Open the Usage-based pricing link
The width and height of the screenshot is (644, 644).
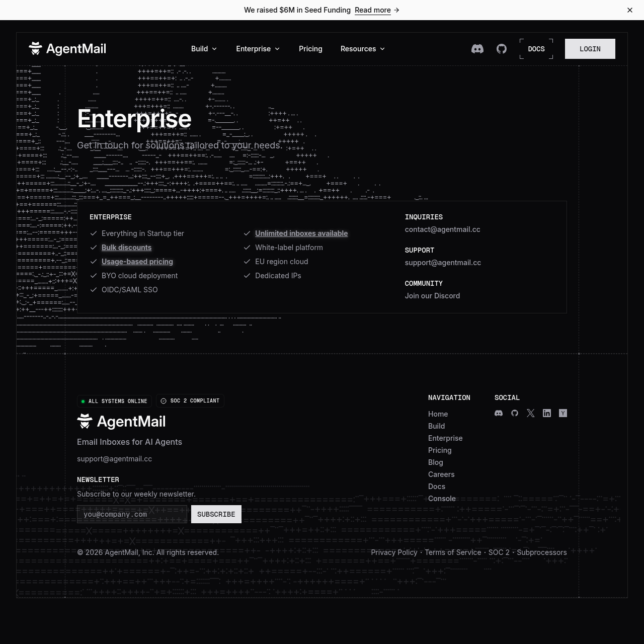[x=137, y=262]
